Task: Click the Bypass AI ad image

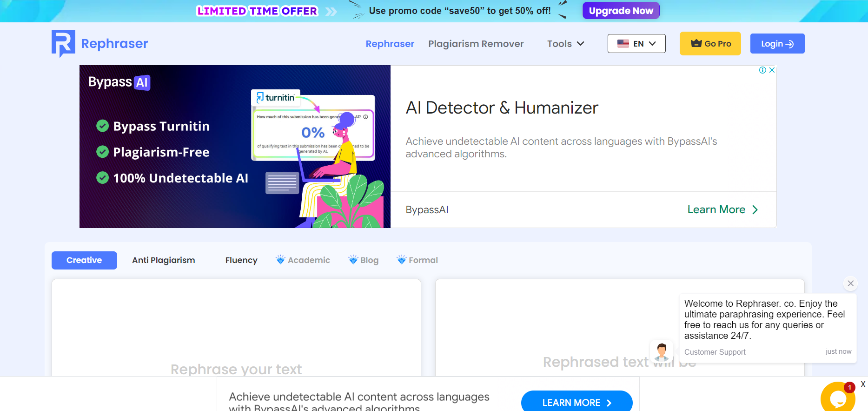Action: tap(235, 147)
